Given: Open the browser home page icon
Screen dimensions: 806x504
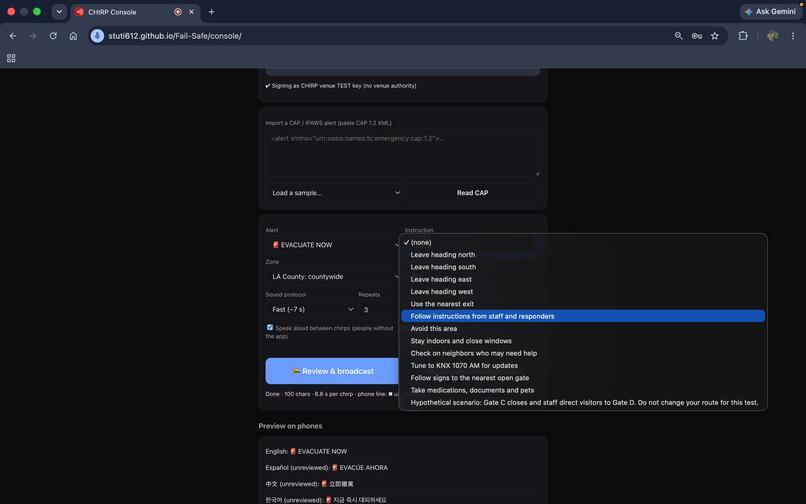Looking at the screenshot, I should (74, 36).
